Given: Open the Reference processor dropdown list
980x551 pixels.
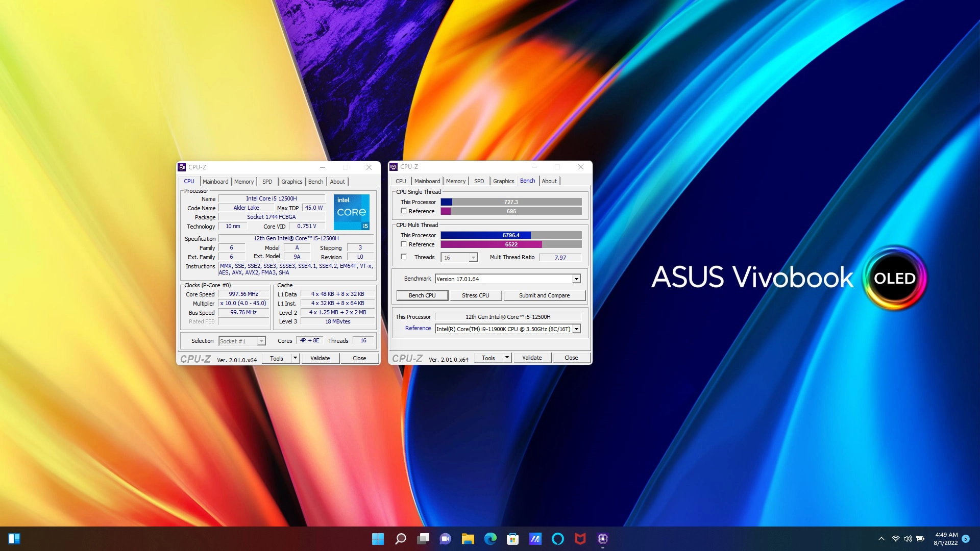Looking at the screenshot, I should coord(576,329).
